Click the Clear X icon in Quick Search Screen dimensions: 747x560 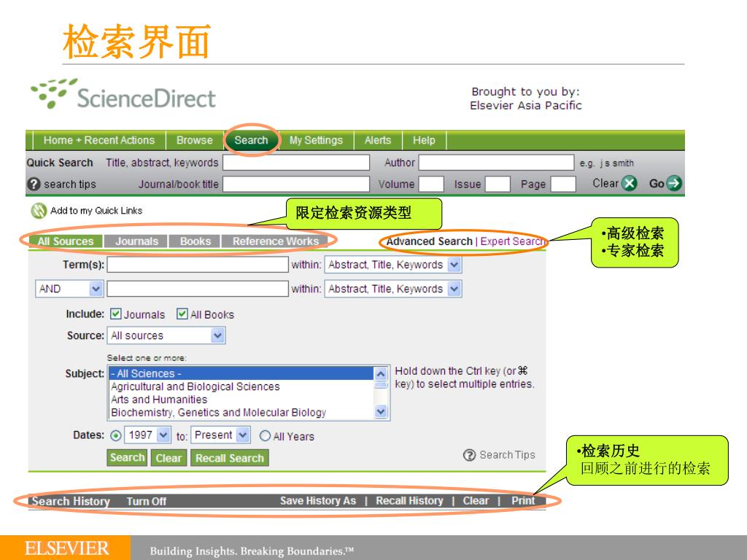[x=630, y=183]
